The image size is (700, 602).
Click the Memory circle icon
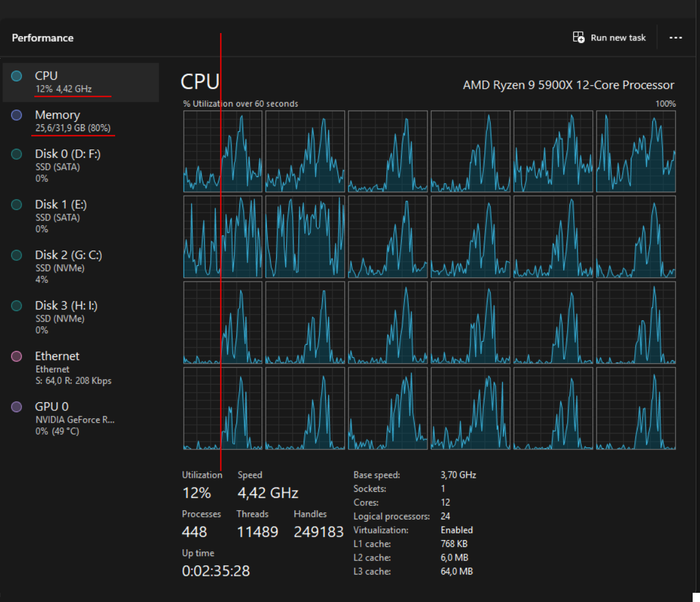coord(17,115)
